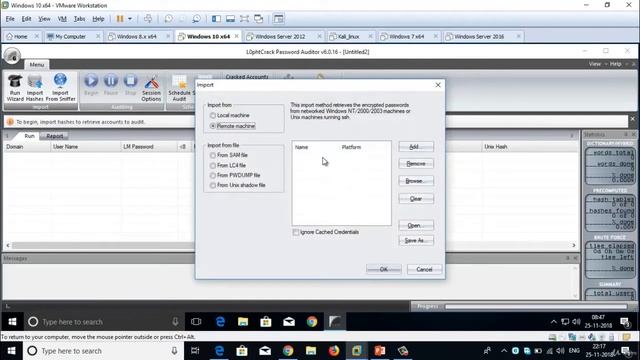Confirm the Import dialog with OK
Screen dimensions: 640x360
(384, 269)
